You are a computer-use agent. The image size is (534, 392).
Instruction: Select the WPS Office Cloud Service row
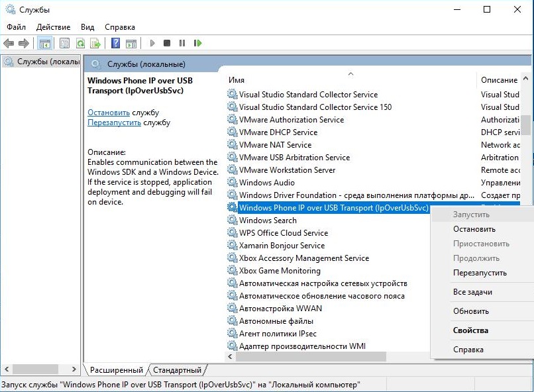tap(284, 233)
